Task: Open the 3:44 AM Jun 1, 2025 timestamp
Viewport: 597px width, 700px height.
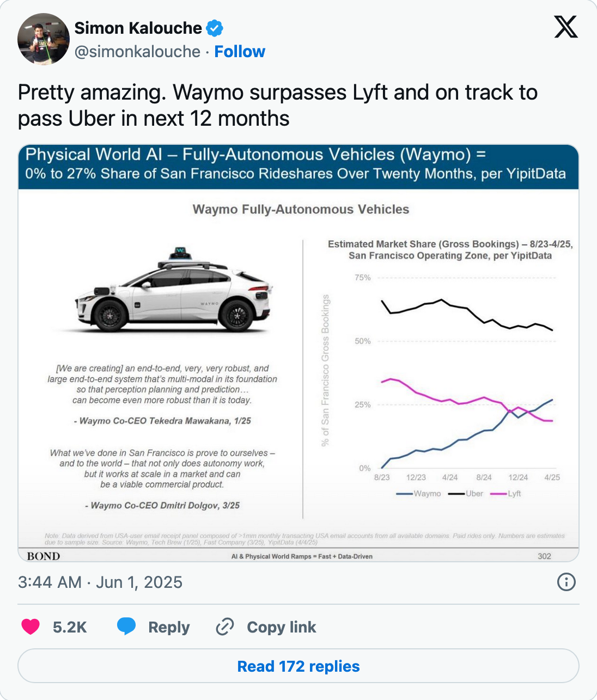Action: click(x=100, y=582)
